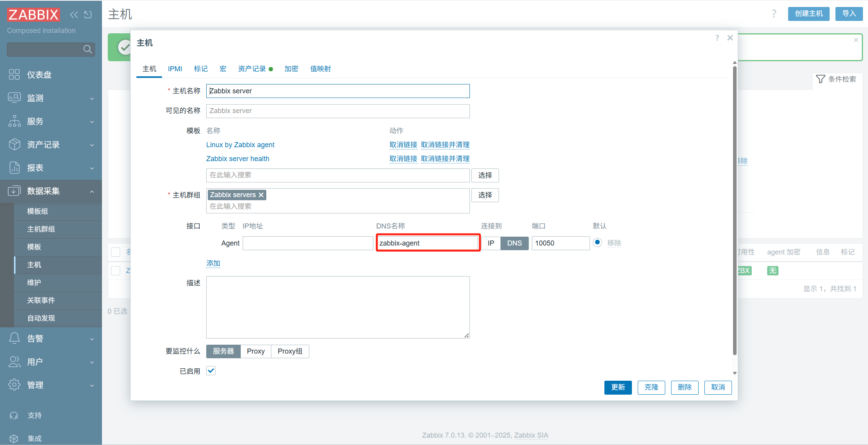Switch connect-to toggle to IP

coord(491,243)
